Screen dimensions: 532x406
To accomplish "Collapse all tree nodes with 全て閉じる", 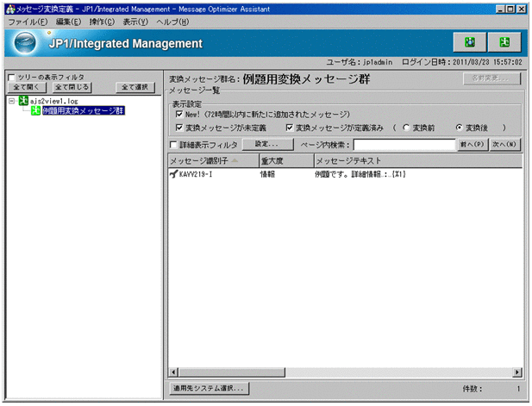I will (x=70, y=87).
